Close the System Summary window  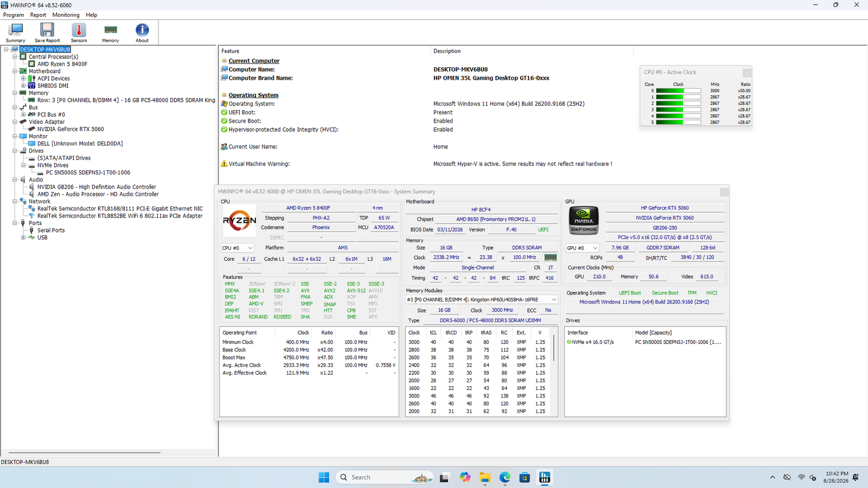click(724, 192)
